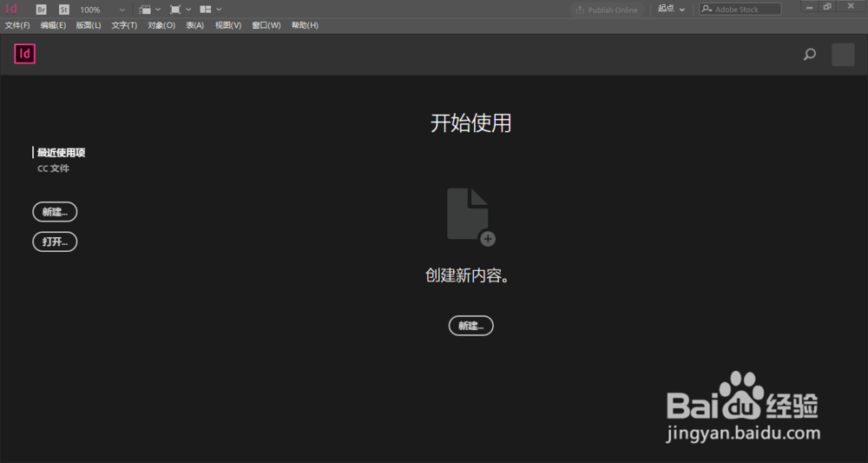This screenshot has width=868, height=463.
Task: Click the new document page icon
Action: pos(470,216)
